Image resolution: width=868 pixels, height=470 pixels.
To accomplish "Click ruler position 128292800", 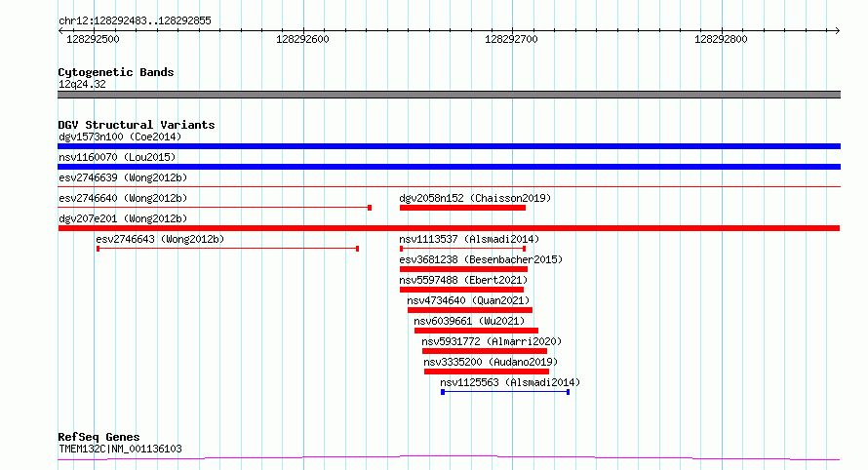I will [x=721, y=39].
